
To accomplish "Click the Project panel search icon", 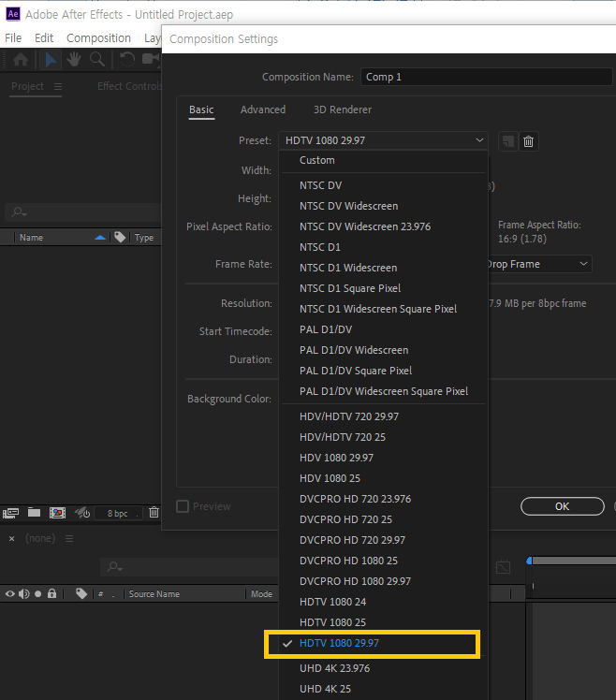I will pyautogui.click(x=20, y=212).
